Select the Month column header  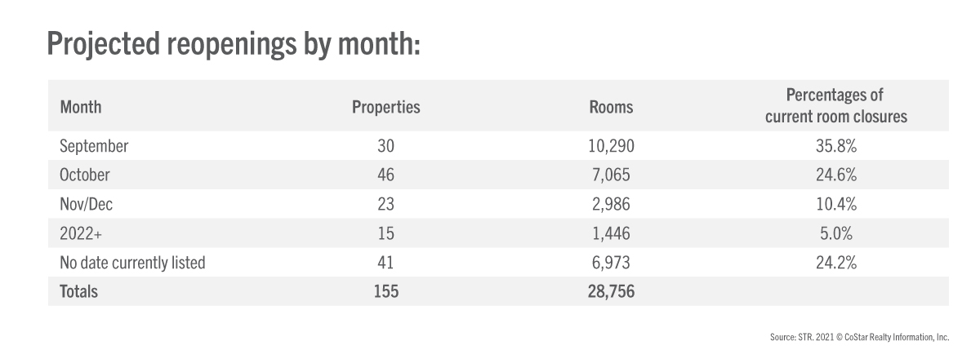tap(80, 107)
